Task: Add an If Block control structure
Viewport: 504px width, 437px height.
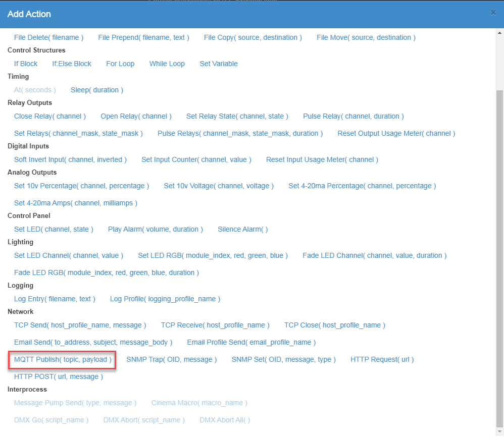Action: pos(26,64)
